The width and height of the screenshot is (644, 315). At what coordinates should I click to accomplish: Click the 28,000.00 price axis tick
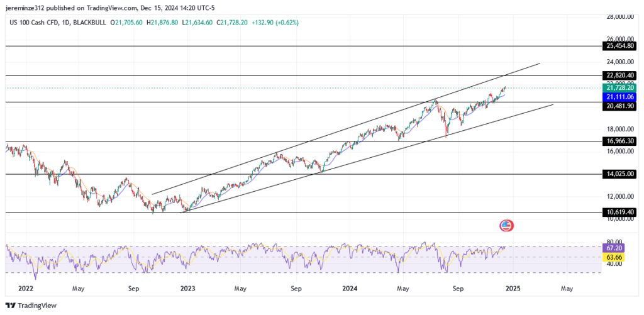pyautogui.click(x=621, y=16)
